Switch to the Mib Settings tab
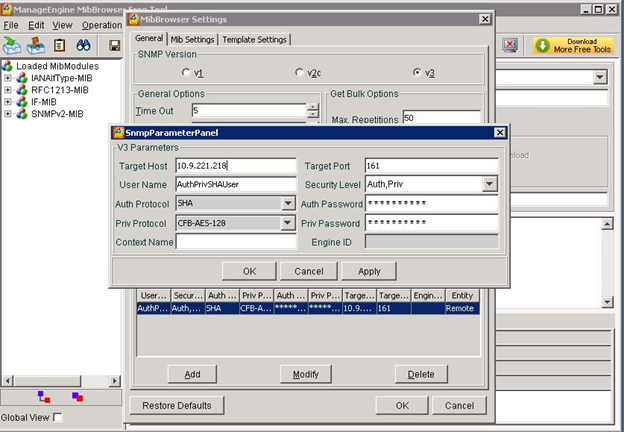 click(x=192, y=39)
